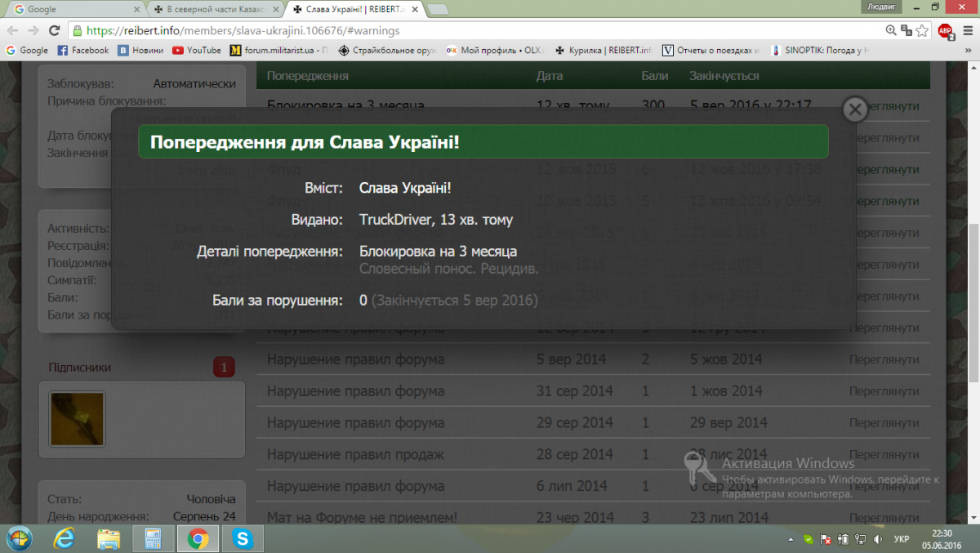Open the translate page icon in address bar
980x553 pixels.
(906, 30)
